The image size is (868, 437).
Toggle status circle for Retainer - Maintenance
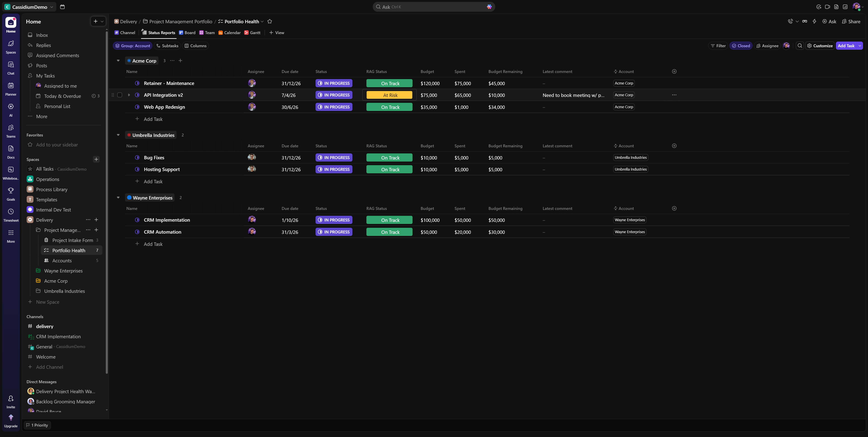[x=137, y=83]
